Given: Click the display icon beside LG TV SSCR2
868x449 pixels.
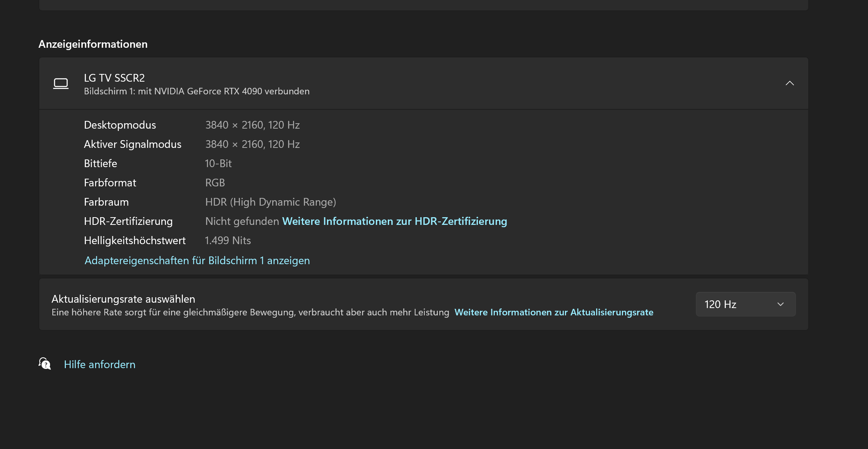Looking at the screenshot, I should point(61,84).
